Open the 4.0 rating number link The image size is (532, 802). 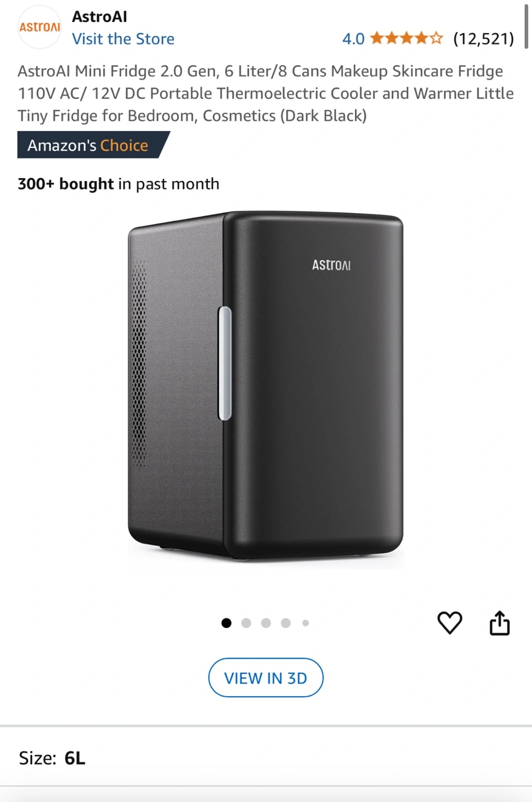point(353,39)
